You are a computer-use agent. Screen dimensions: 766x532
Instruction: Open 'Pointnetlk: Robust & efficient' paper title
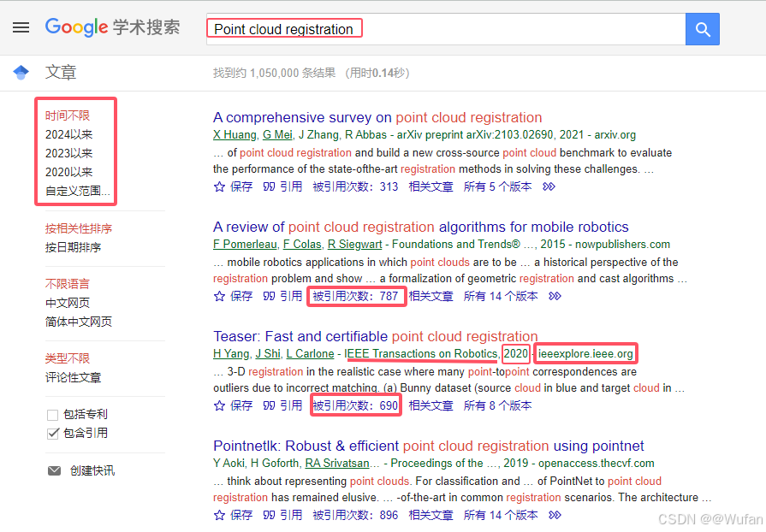429,446
